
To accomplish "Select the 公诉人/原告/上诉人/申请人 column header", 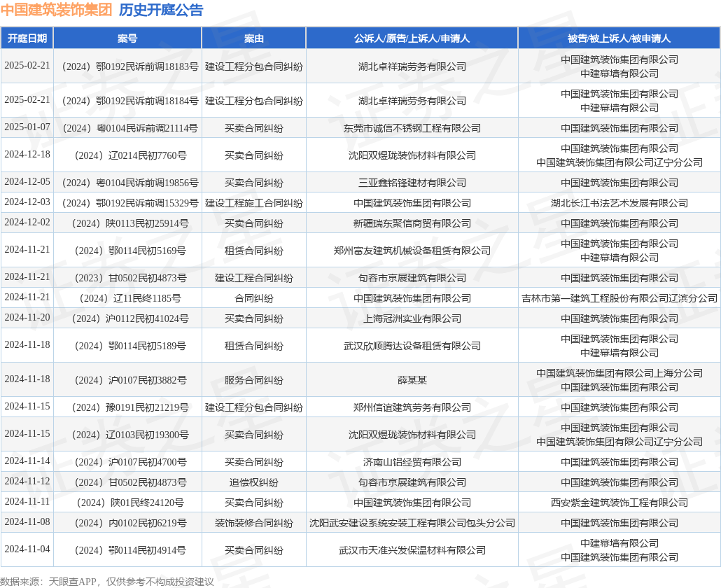I will [x=412, y=38].
